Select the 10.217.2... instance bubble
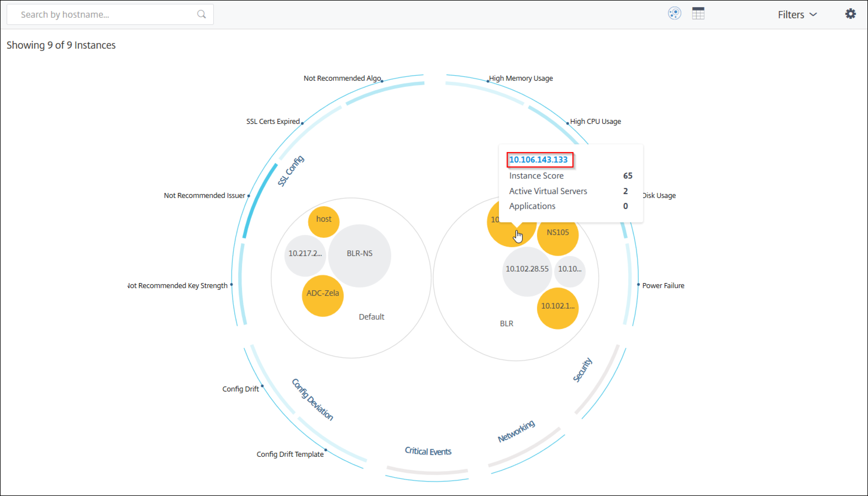Screen dimensions: 868x496 pyautogui.click(x=305, y=255)
